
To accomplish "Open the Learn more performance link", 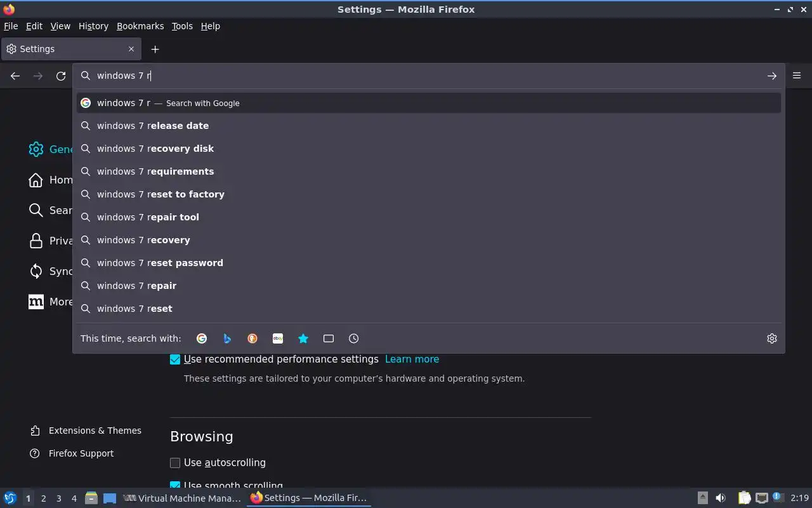I will click(x=412, y=359).
